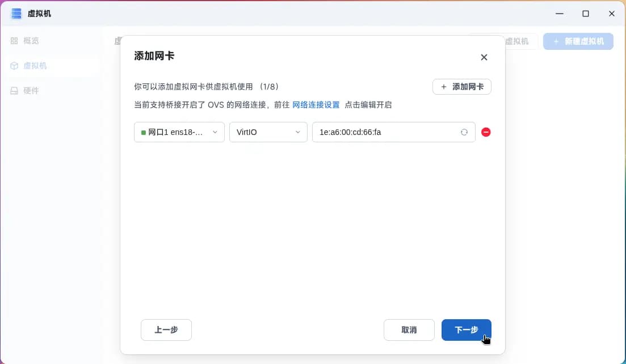Viewport: 626px width, 364px height.
Task: Click the MAC address input field
Action: pos(386,132)
